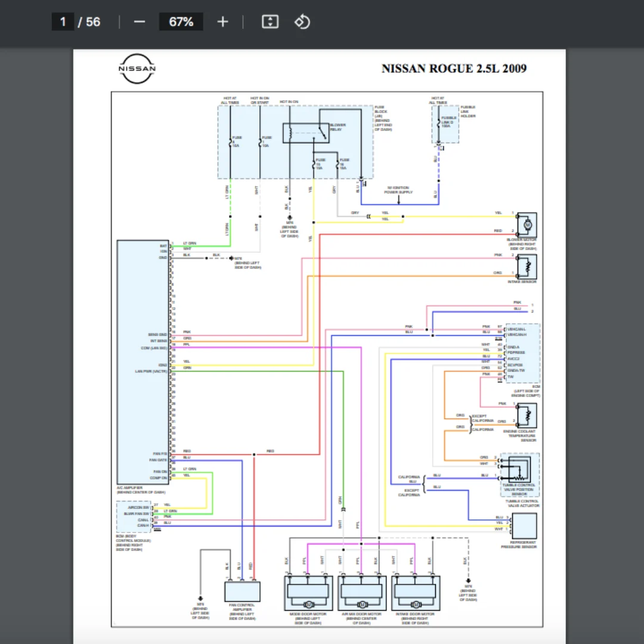Click the "/ 56" total page count
The height and width of the screenshot is (644, 644).
89,22
